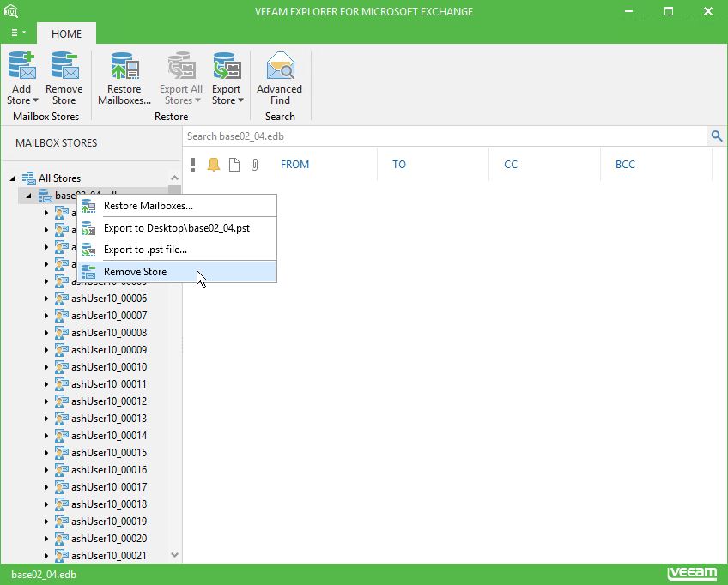
Task: Click the tree scrollbar up arrow
Action: [174, 178]
